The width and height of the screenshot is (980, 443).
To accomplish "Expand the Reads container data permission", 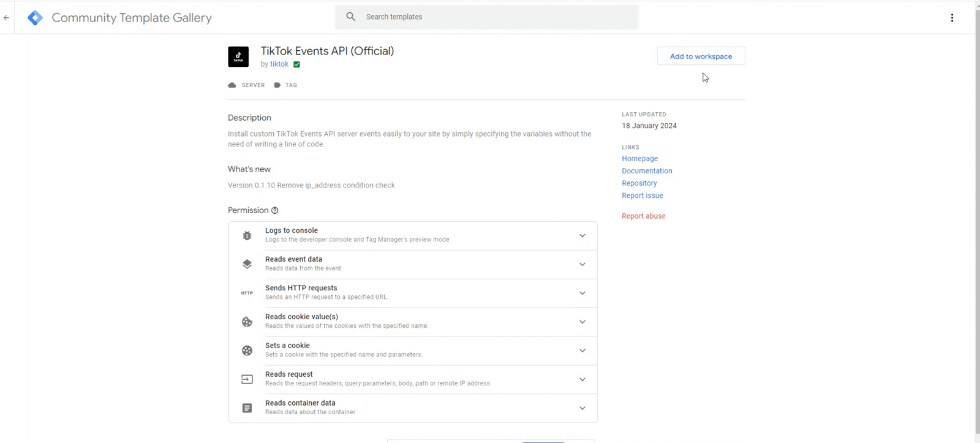I will 582,409.
